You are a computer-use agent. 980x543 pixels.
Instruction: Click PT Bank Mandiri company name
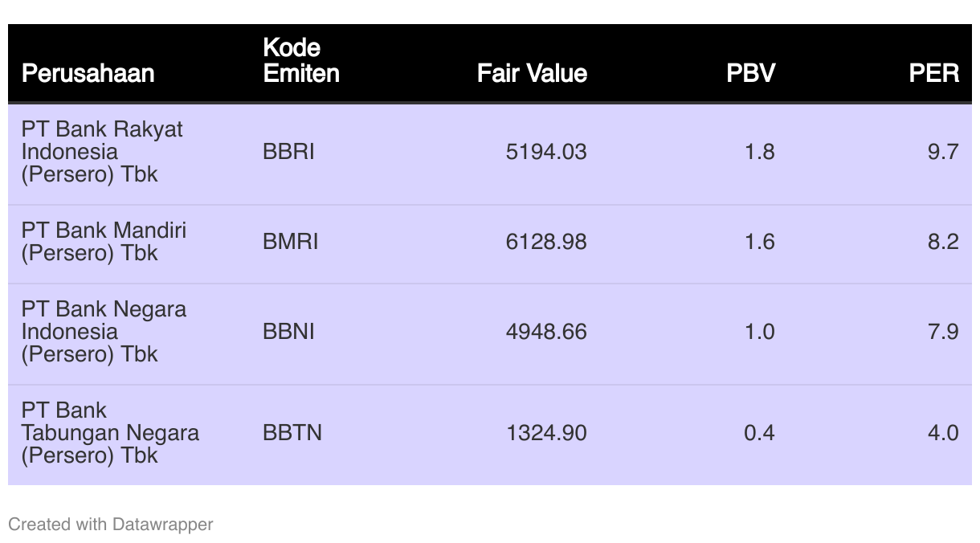[x=104, y=242]
